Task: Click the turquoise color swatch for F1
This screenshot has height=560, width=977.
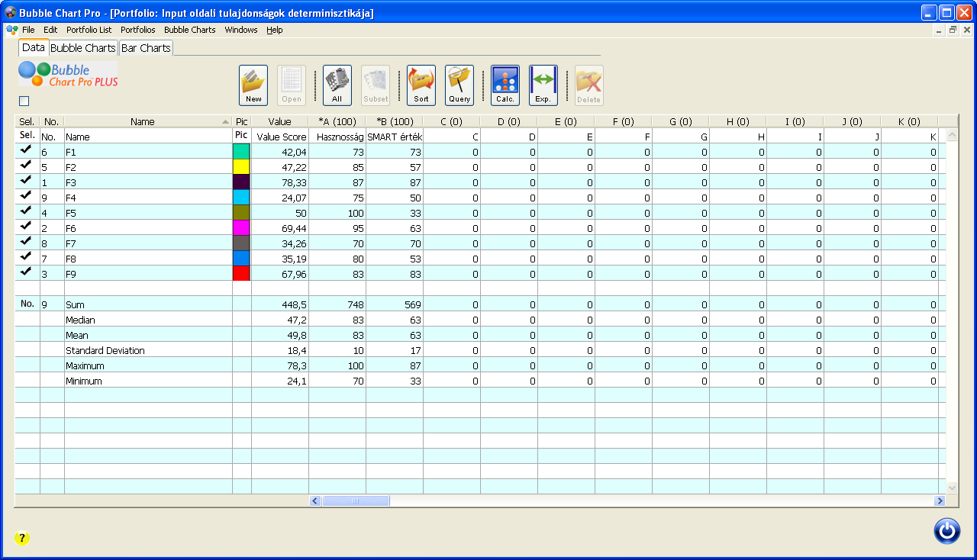Action: (241, 151)
